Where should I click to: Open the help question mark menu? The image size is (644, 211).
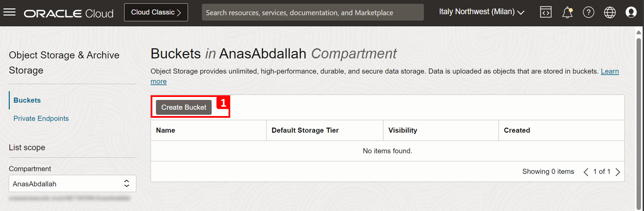pyautogui.click(x=588, y=12)
